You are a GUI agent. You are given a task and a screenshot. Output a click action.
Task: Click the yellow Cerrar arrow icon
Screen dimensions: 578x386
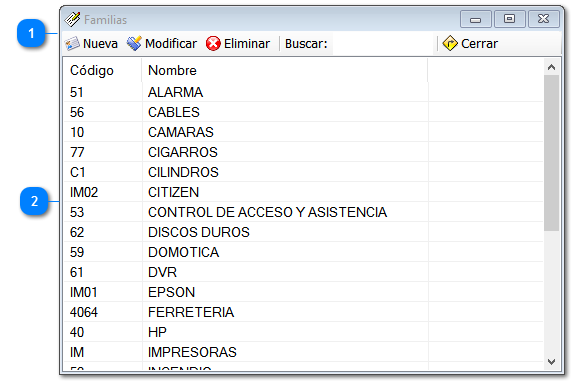pyautogui.click(x=450, y=44)
